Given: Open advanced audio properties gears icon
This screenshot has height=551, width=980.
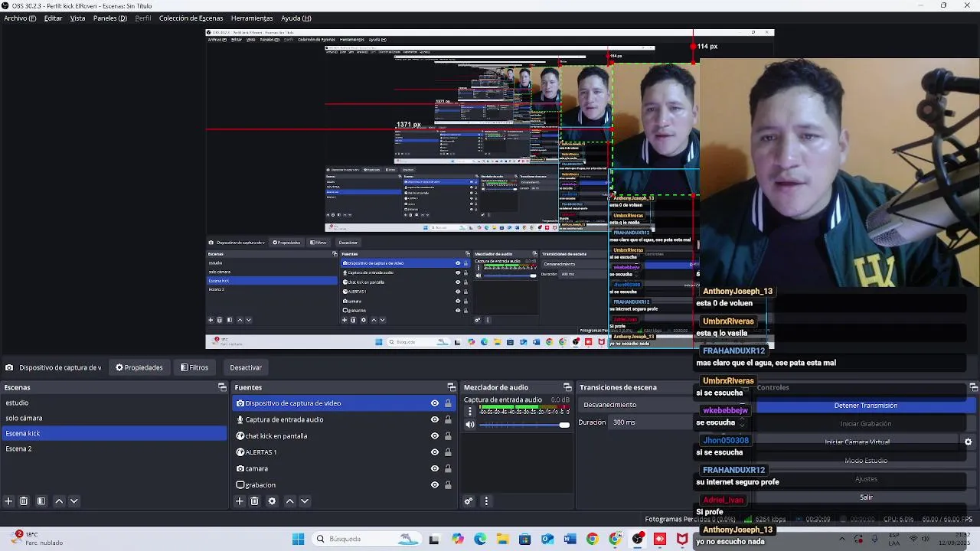Looking at the screenshot, I should [x=469, y=501].
